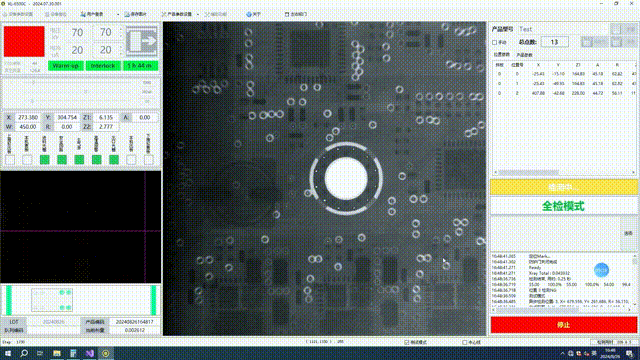Click the A field showing 0.00
The image size is (640, 360).
[144, 118]
